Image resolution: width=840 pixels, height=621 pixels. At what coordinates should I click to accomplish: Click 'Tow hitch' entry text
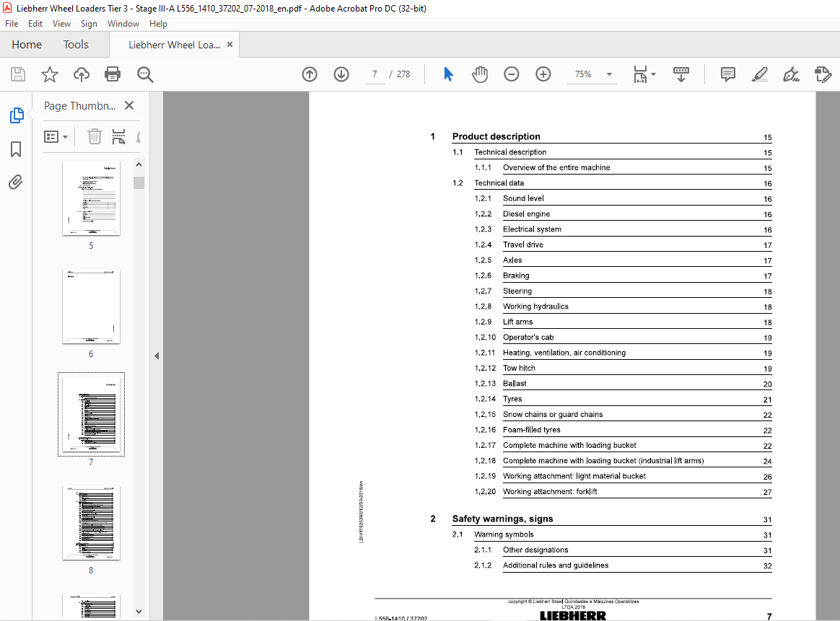coord(519,369)
